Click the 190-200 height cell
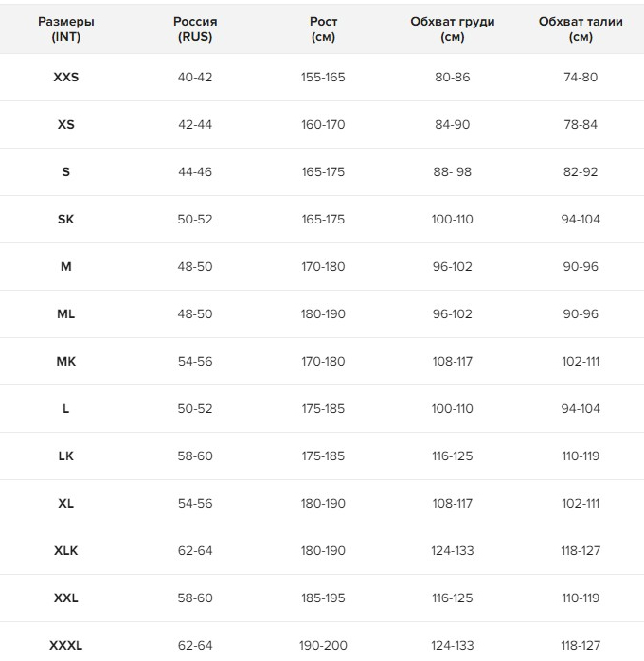This screenshot has height=661, width=644. [323, 646]
